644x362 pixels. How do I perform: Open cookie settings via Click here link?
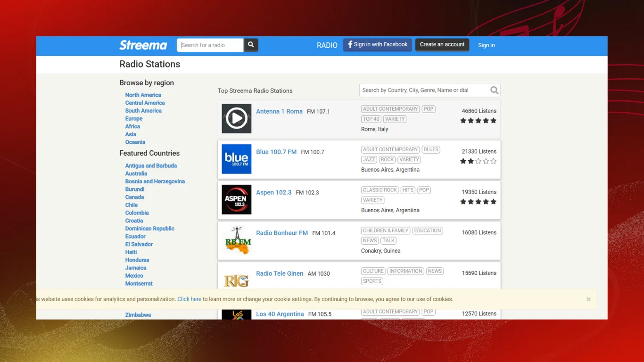point(189,299)
